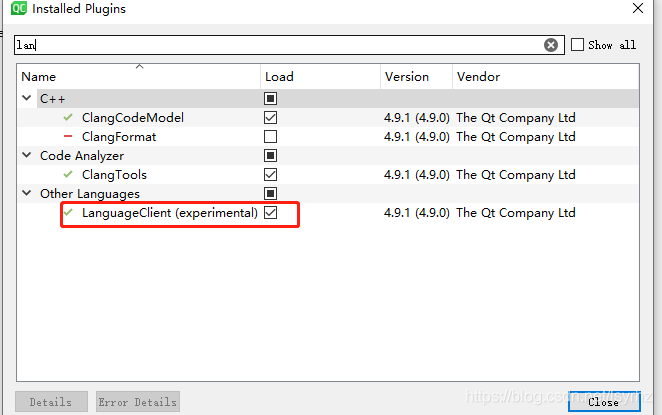Select the LanguageClient (experimental) plugin row
Screen dimensions: 662x415
(x=328, y=212)
